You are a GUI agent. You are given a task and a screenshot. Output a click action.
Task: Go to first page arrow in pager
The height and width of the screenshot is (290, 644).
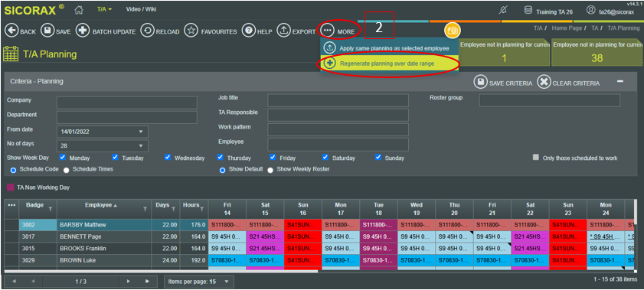(x=14, y=282)
